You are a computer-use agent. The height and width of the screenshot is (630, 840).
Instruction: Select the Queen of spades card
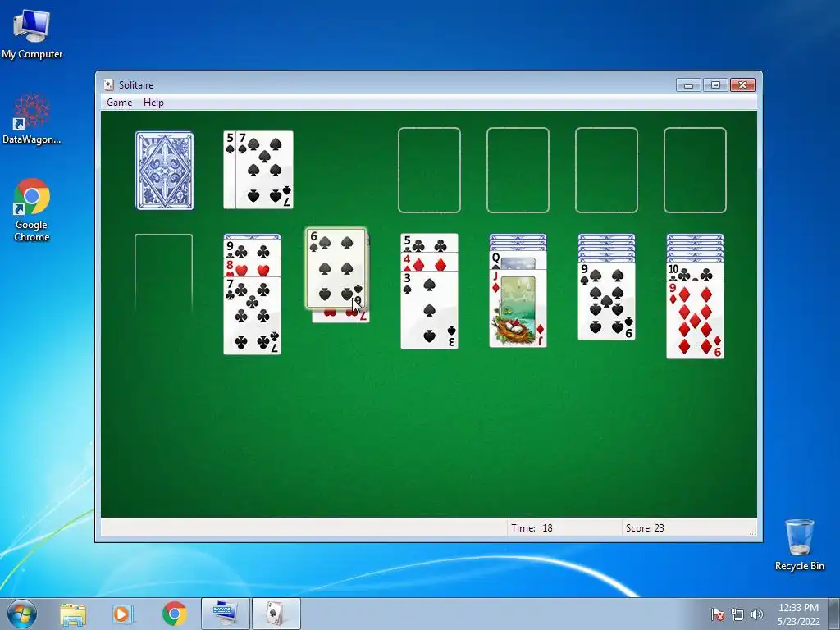point(518,260)
